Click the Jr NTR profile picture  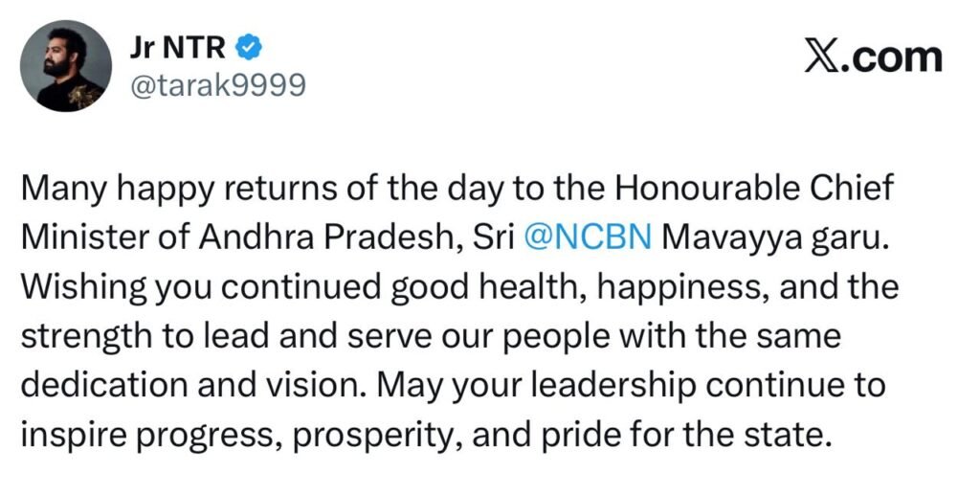coord(63,67)
